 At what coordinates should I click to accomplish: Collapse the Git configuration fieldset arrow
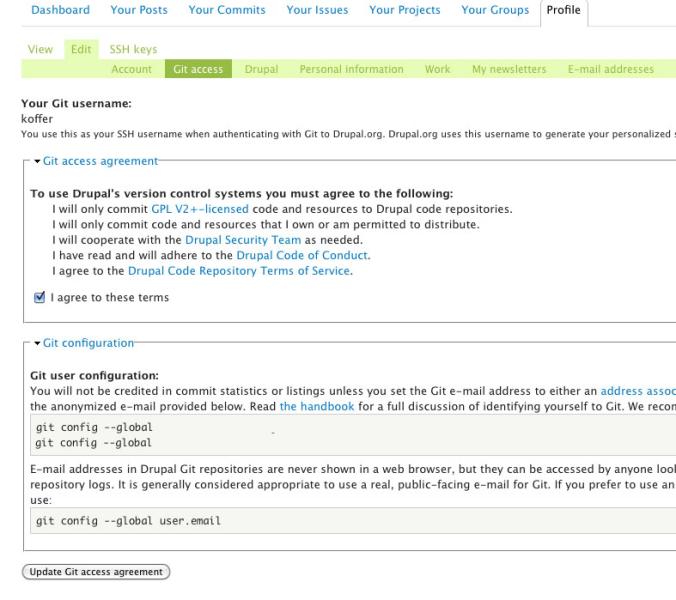tap(37, 343)
